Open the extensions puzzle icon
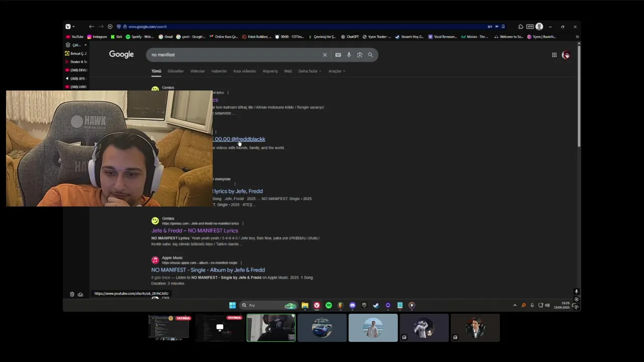Image resolution: width=644 pixels, height=362 pixels. 520,27
